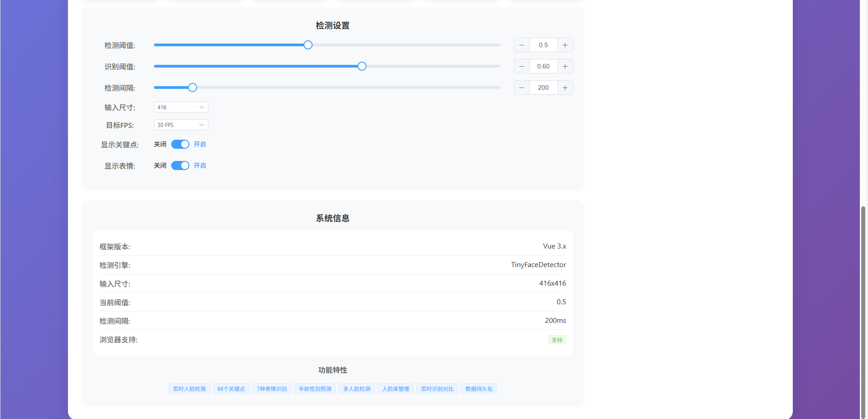Click the 开启 label beside the keypoints switch
The width and height of the screenshot is (868, 419).
pyautogui.click(x=201, y=144)
